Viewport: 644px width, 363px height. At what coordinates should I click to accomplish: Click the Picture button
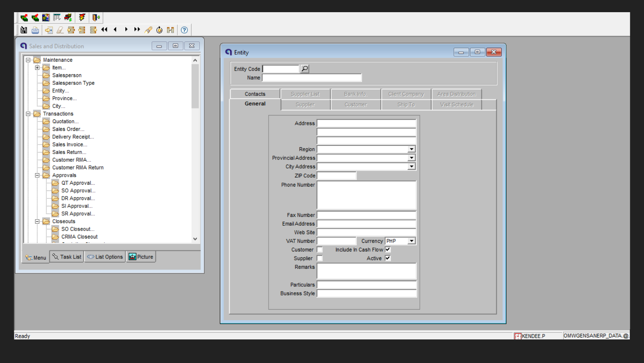(141, 257)
